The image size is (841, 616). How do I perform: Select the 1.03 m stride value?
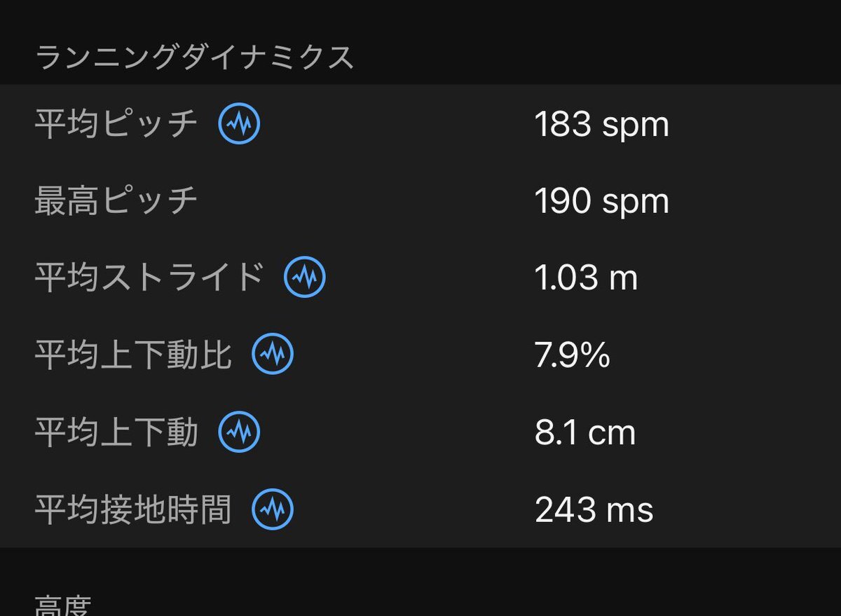coord(586,278)
